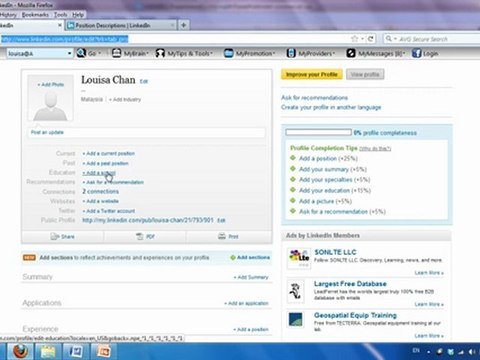480x360 pixels.
Task: Click the Facebook Login toolbar icon
Action: click(417, 53)
